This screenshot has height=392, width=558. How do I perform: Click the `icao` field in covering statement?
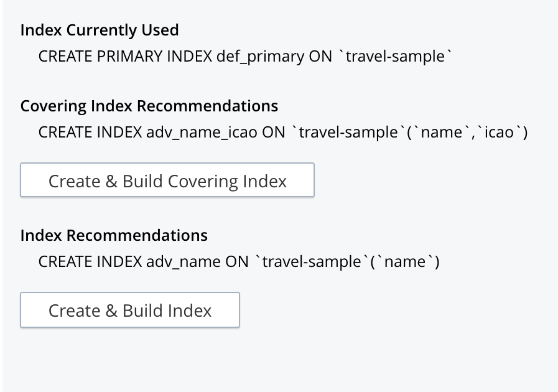[x=497, y=132]
